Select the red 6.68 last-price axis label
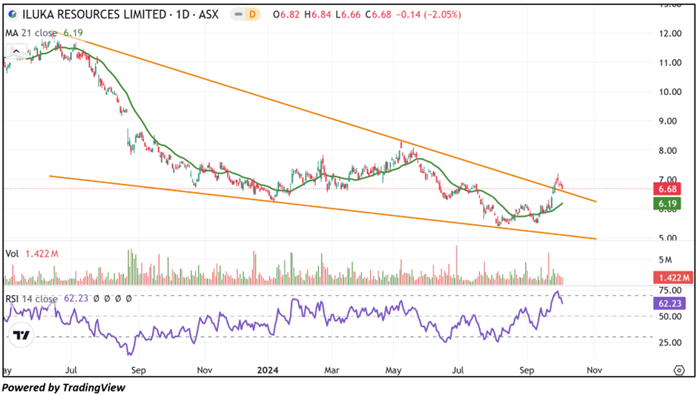Image resolution: width=698 pixels, height=395 pixels. point(667,189)
